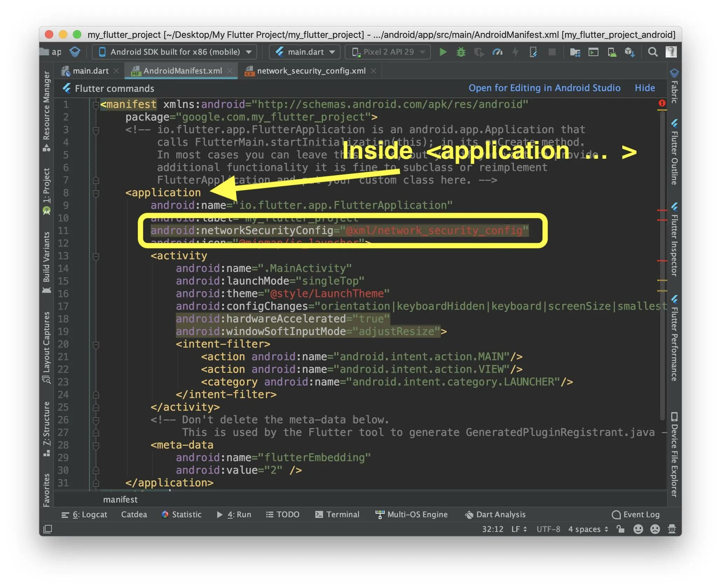This screenshot has width=721, height=588.
Task: Hide the Flutter commands banner
Action: (645, 88)
